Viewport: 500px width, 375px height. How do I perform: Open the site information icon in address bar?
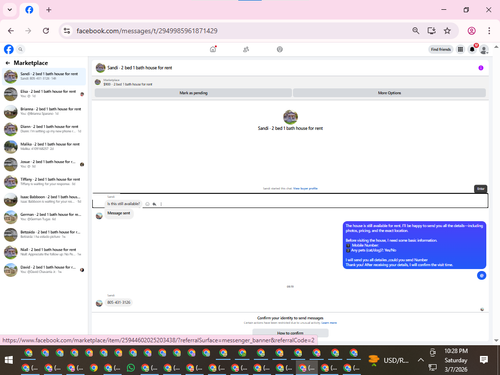click(x=67, y=31)
